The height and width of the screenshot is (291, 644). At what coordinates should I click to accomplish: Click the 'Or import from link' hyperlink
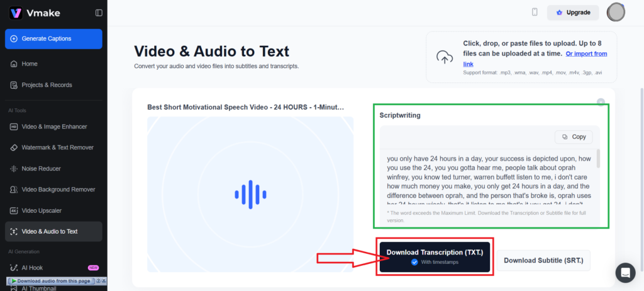tap(586, 54)
